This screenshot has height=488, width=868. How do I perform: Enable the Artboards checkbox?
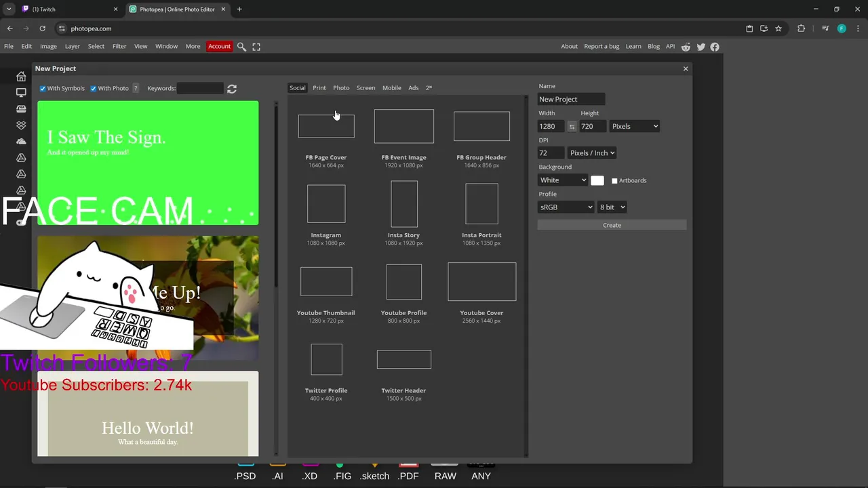point(614,181)
